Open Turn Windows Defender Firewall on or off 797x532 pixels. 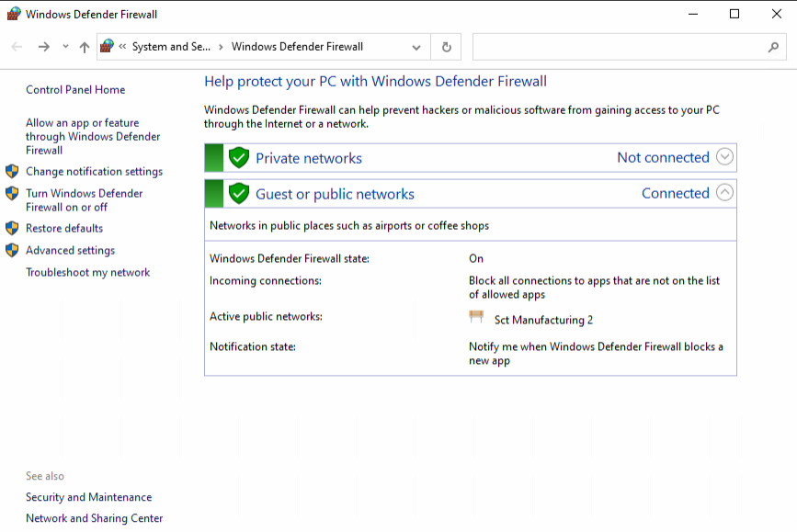[x=85, y=200]
